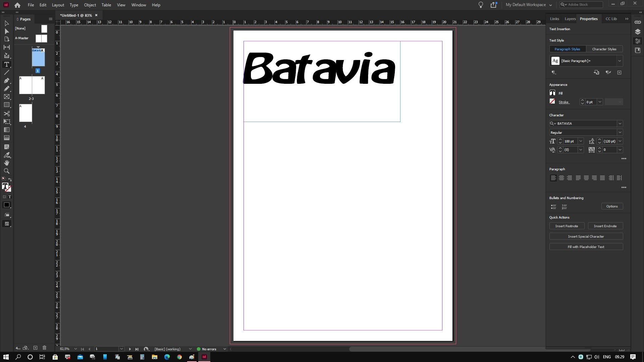The height and width of the screenshot is (362, 644).
Task: Click Fill with Placeholder Text
Action: coord(586,247)
